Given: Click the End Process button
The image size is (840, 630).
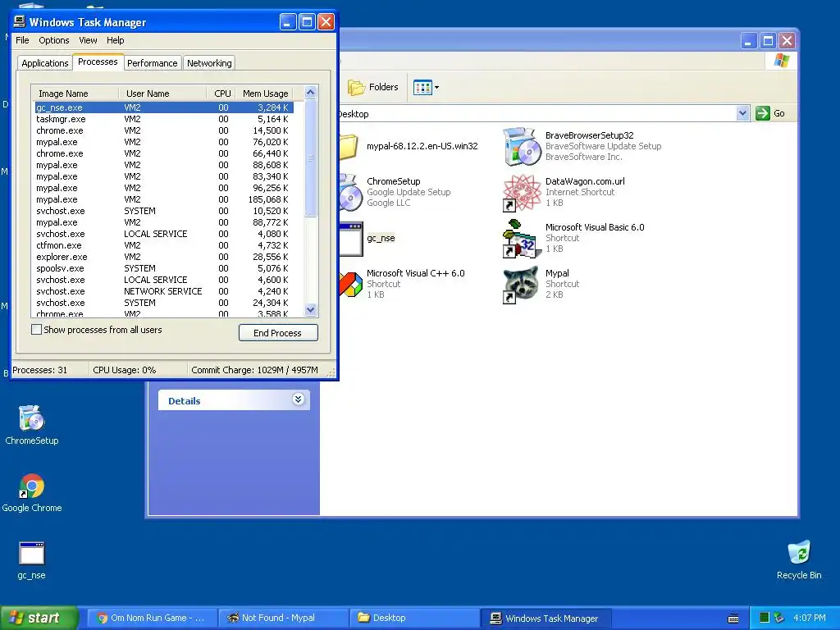Looking at the screenshot, I should (x=278, y=333).
